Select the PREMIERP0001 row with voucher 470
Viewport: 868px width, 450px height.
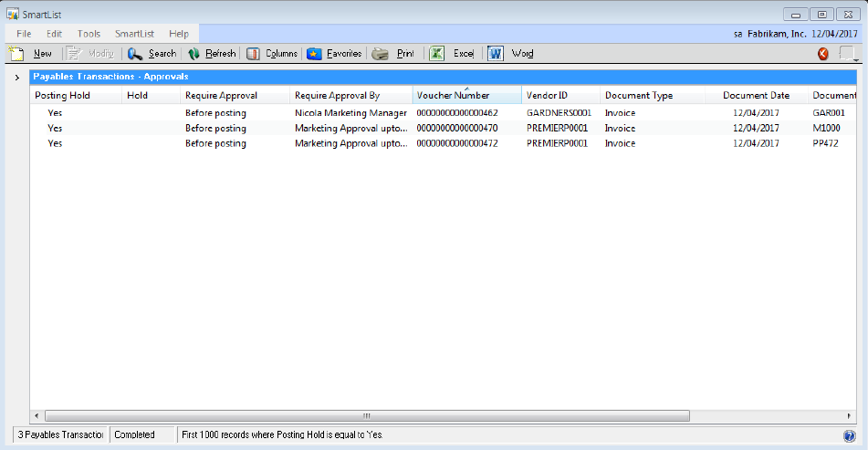[x=456, y=129]
